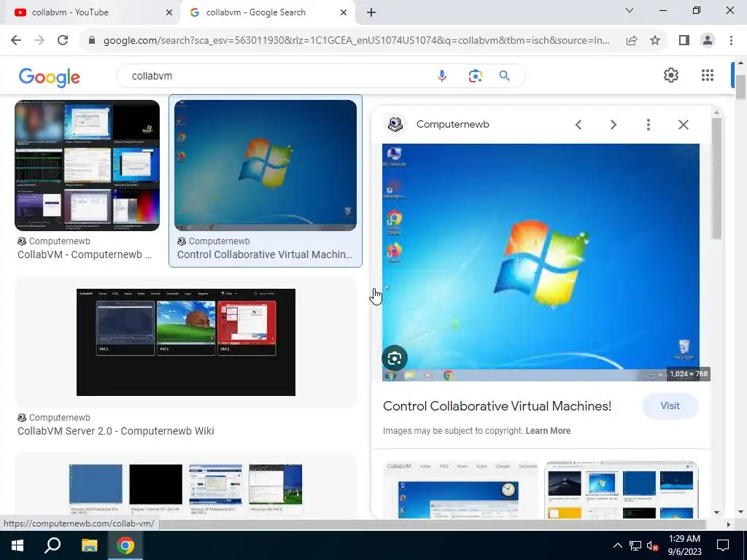Open related CollabVM site thumbnail with clock
The height and width of the screenshot is (560, 747).
click(x=460, y=489)
